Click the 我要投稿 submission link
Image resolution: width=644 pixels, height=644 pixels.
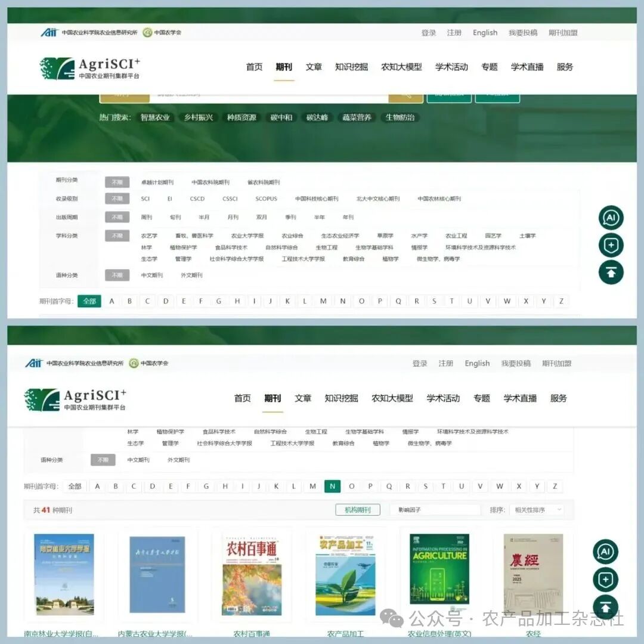[524, 33]
